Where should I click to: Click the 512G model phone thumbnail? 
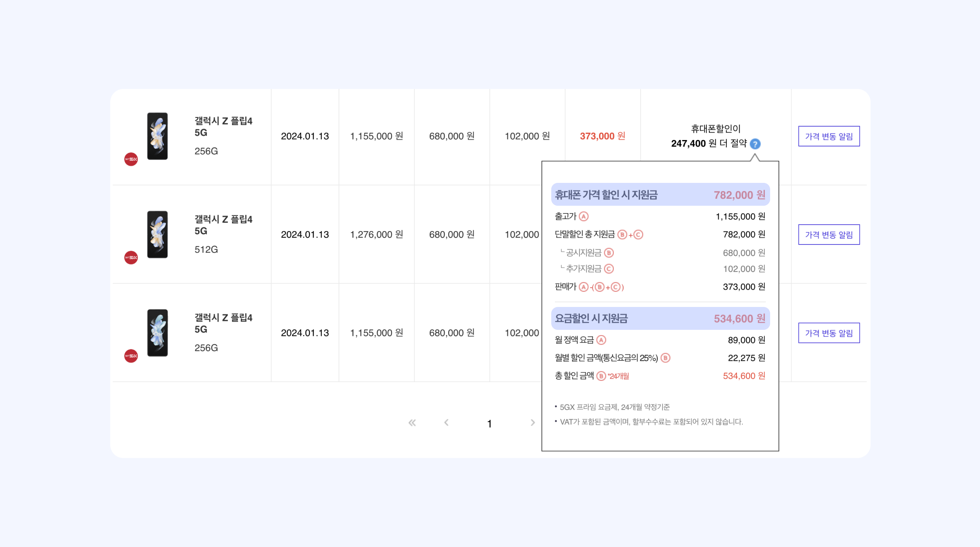pyautogui.click(x=158, y=235)
